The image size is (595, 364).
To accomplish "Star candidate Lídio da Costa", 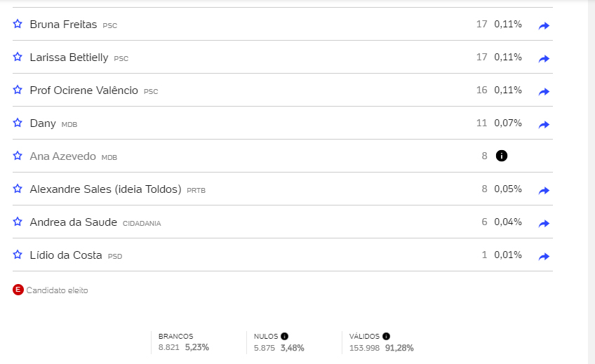I will pyautogui.click(x=18, y=255).
